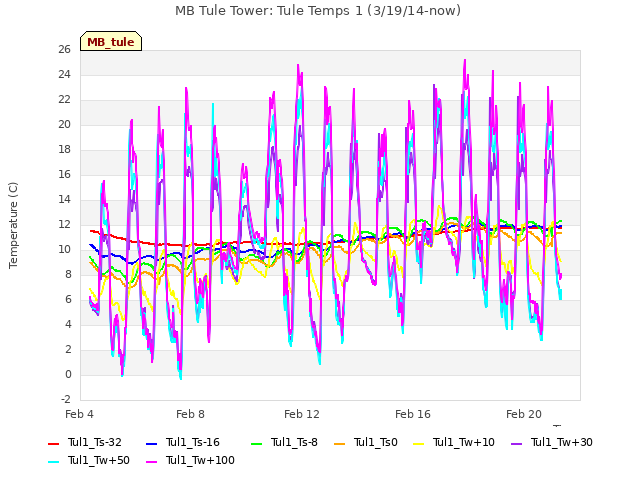Select the Tul1_Tw+30 legend label

tap(562, 442)
